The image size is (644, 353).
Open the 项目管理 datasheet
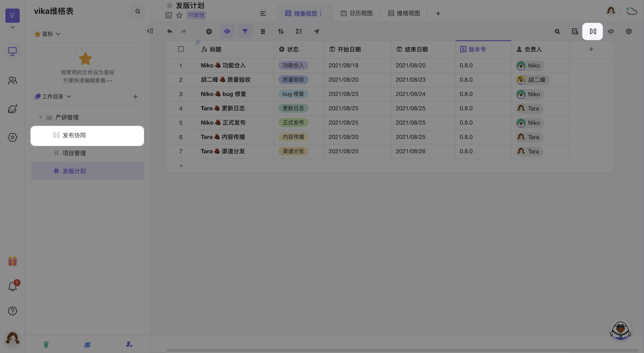coord(74,153)
